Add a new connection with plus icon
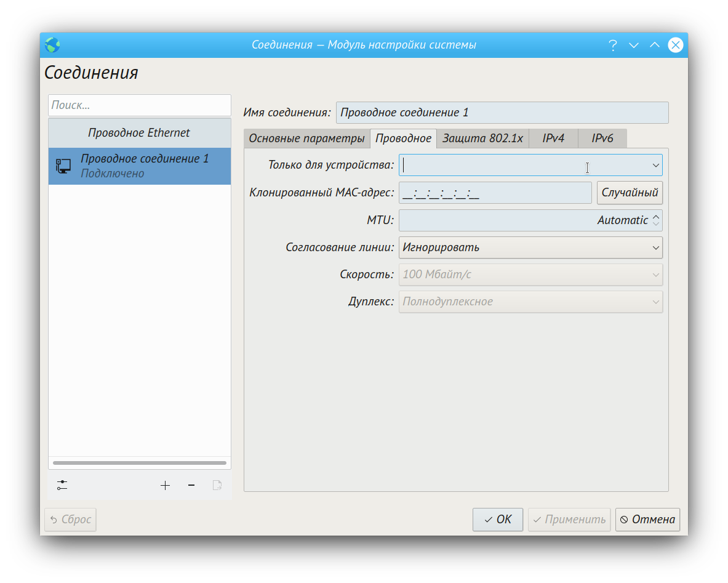The image size is (728, 583). pyautogui.click(x=166, y=486)
